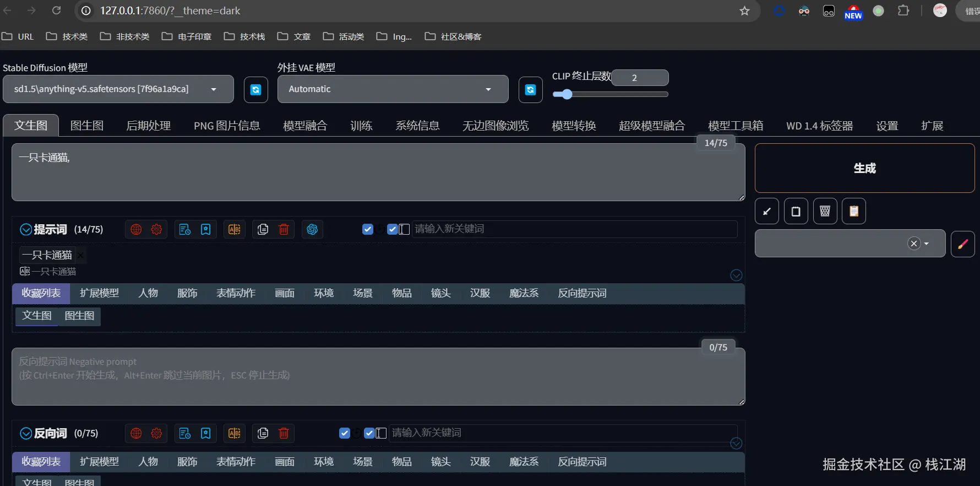Click the translate icon in the 反向词 toolbar
Viewport: 980px width, 486px height.
pos(235,433)
